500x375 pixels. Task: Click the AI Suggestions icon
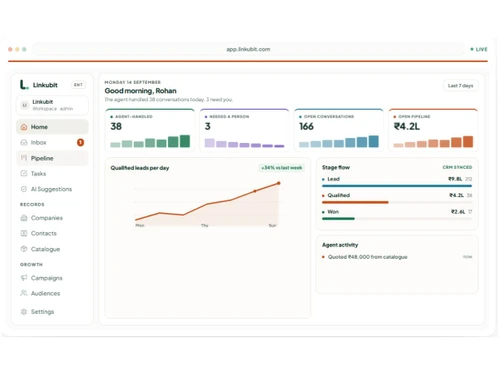24,189
